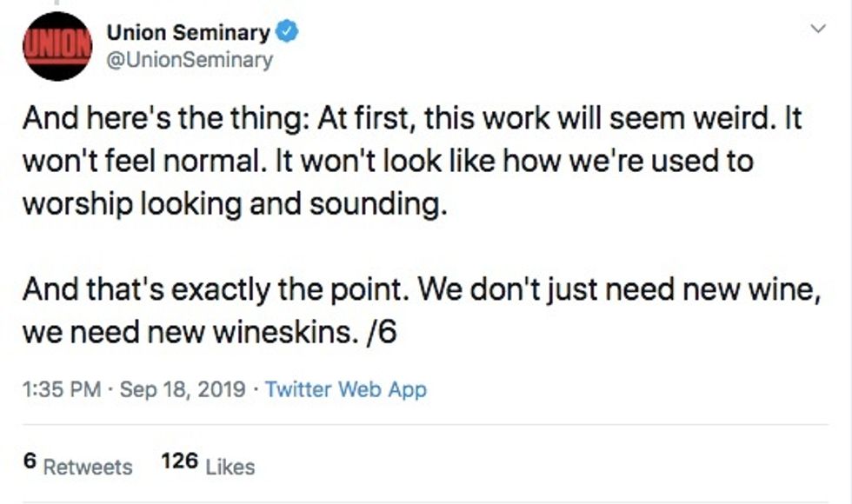852x504 pixels.
Task: Open the Union Seminary profile avatar
Action: (57, 46)
